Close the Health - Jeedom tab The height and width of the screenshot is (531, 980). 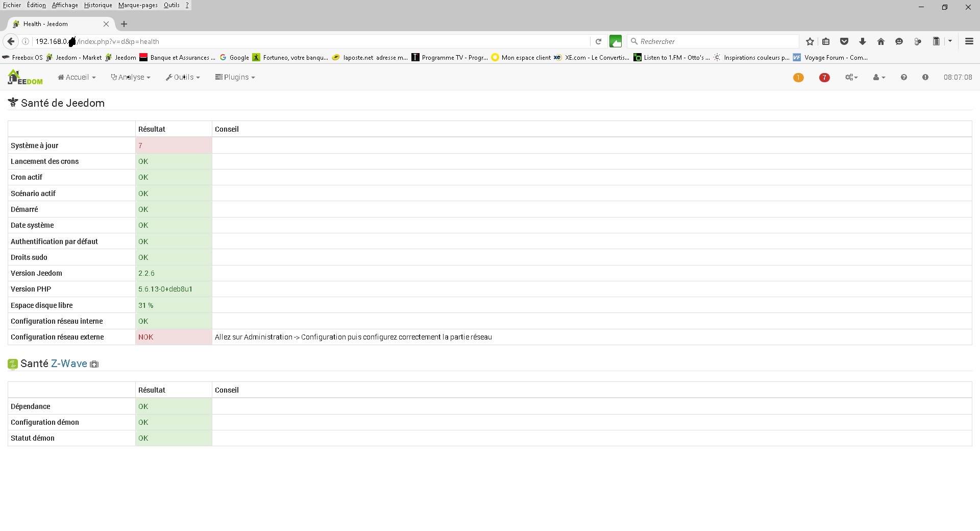(106, 24)
